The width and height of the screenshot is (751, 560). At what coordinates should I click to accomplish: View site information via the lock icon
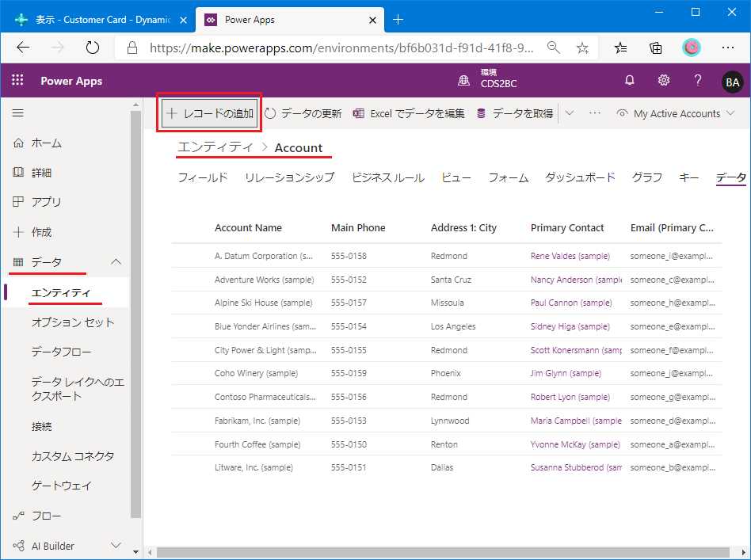pos(132,48)
